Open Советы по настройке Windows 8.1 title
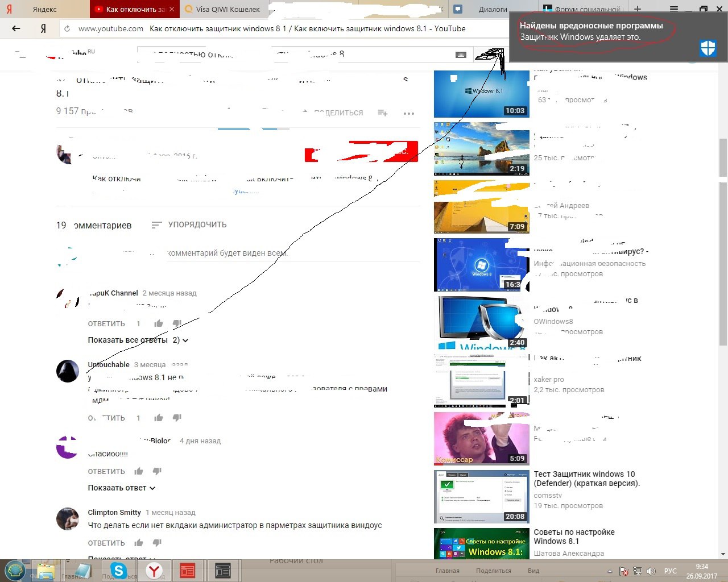 tap(574, 537)
